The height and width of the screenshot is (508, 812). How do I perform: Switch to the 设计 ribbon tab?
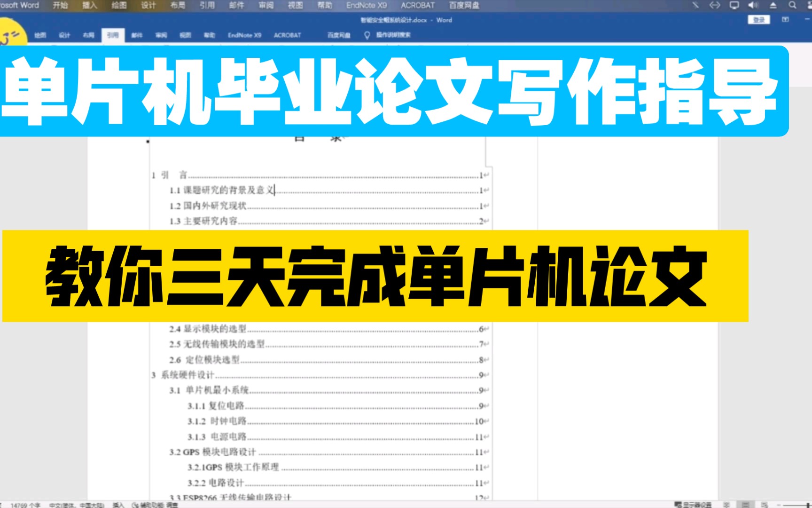(x=64, y=35)
